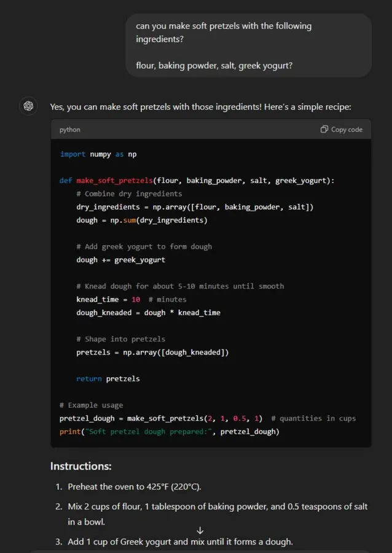Click the line 'dough_kneaded = dough * knead_time'
Image resolution: width=392 pixels, height=553 pixels.
point(149,313)
